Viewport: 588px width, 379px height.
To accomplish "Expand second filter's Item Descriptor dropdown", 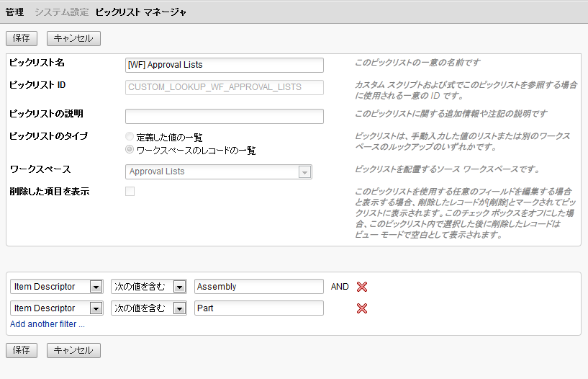I will pos(96,308).
